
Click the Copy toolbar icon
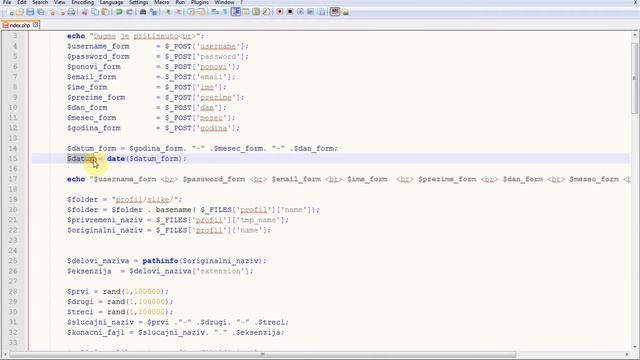[95, 12]
